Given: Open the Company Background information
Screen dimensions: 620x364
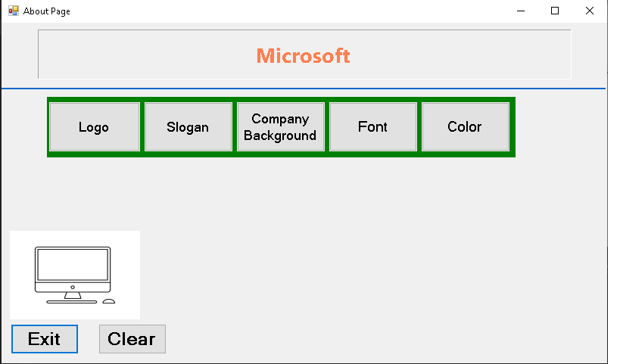Looking at the screenshot, I should click(280, 127).
